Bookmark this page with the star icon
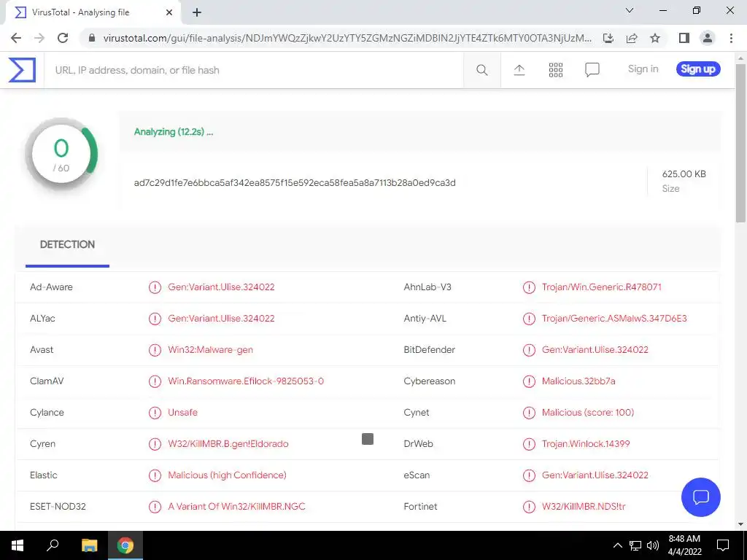This screenshot has width=747, height=560. 655,38
